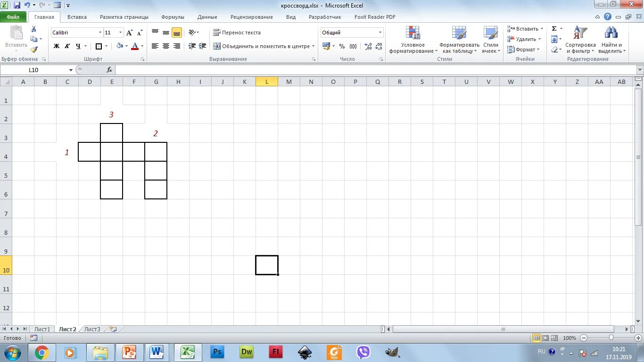Open the font size dropdown
The width and height of the screenshot is (644, 362).
pos(121,33)
